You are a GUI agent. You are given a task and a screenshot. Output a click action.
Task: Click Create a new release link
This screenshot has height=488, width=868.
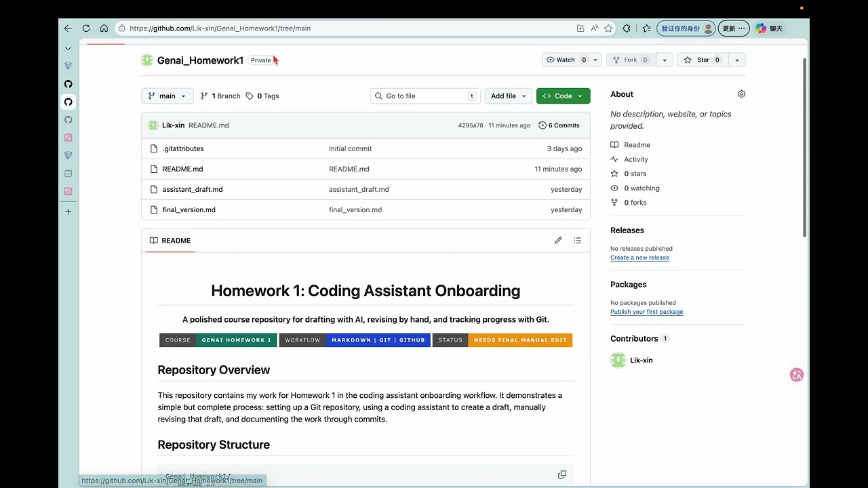pos(639,258)
